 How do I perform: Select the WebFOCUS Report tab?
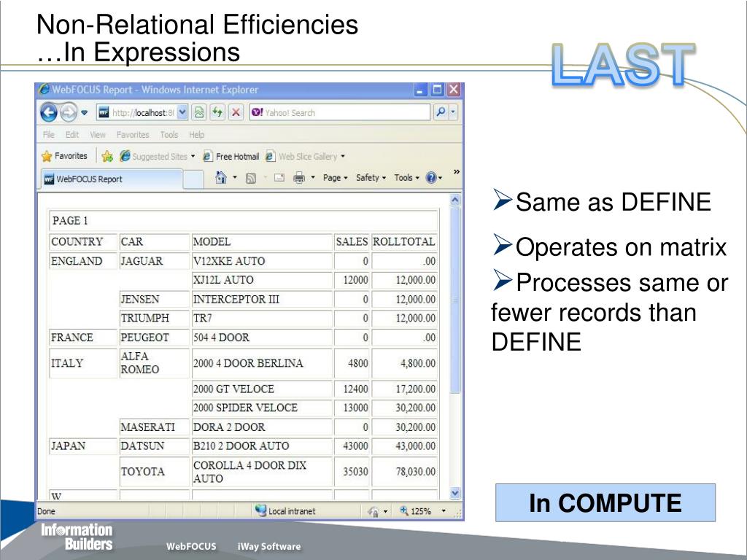coord(112,179)
